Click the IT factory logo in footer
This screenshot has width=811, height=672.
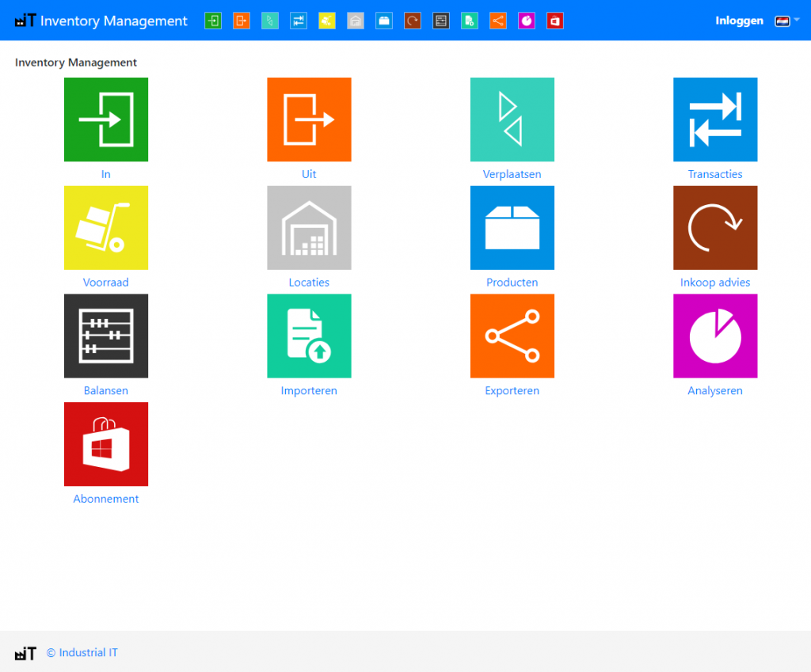pos(25,653)
